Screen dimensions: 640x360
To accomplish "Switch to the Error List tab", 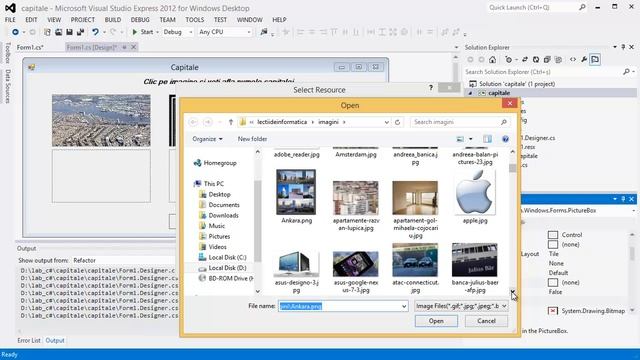I will tap(29, 340).
